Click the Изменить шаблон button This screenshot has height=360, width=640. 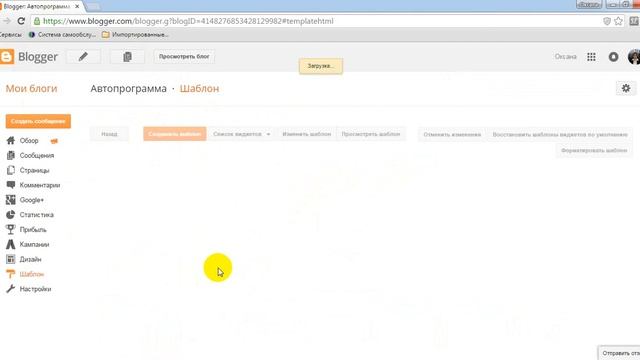tap(307, 134)
